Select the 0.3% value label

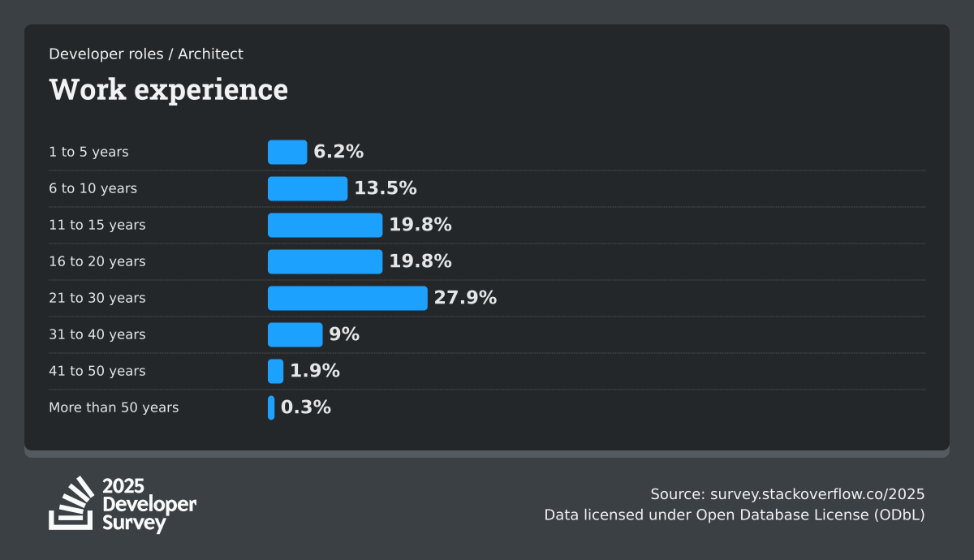click(x=306, y=407)
